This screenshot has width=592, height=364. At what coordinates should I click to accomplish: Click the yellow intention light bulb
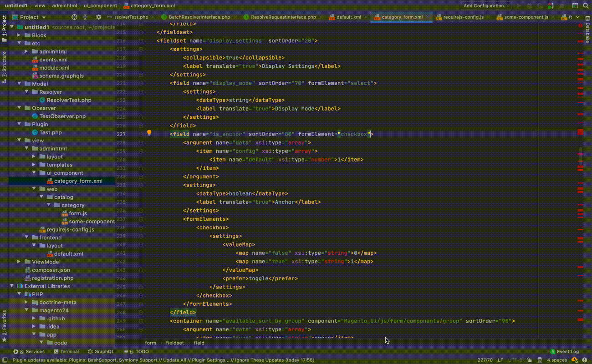[149, 133]
